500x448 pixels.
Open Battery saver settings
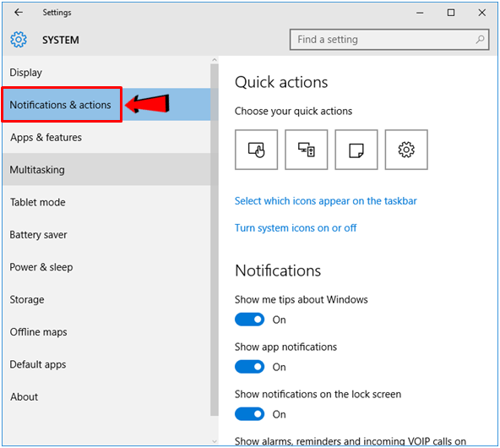(x=106, y=234)
